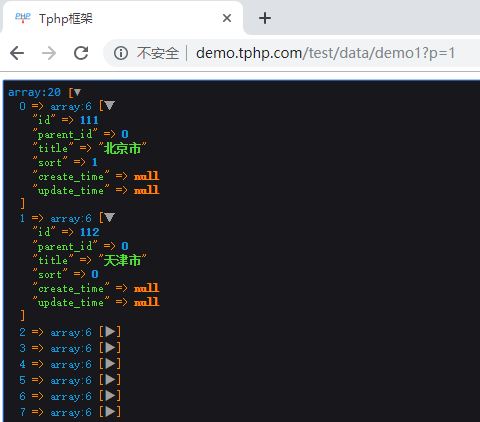Reload the page with refresh icon
Screen dimensions: 480x422
coord(81,53)
